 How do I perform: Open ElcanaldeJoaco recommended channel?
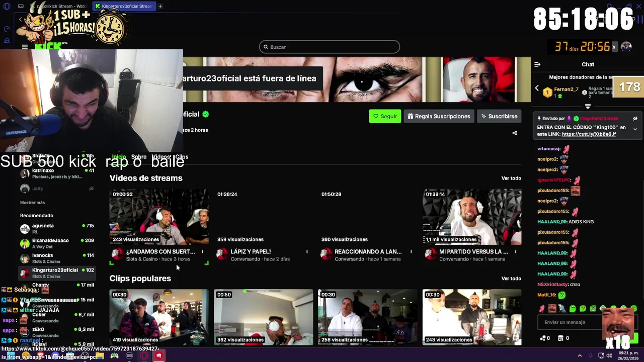(57, 243)
